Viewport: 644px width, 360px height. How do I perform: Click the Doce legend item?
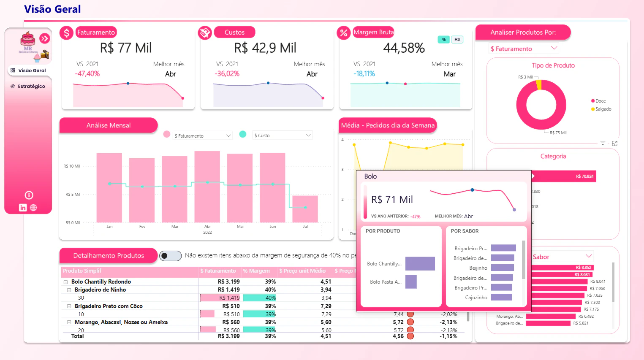[598, 101]
